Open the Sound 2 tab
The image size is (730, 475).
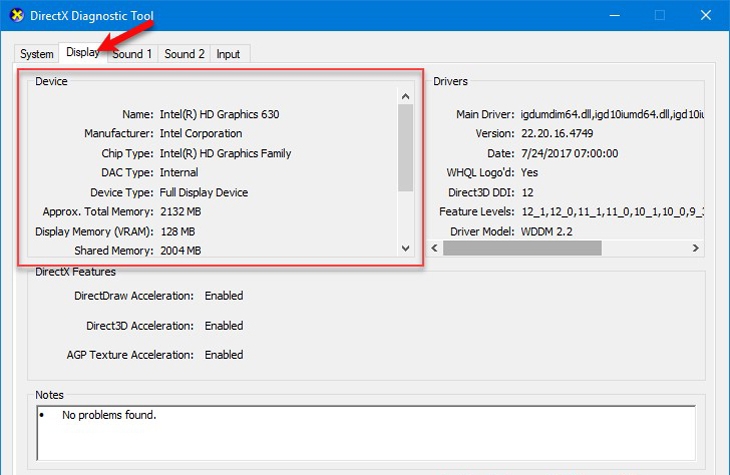click(184, 54)
